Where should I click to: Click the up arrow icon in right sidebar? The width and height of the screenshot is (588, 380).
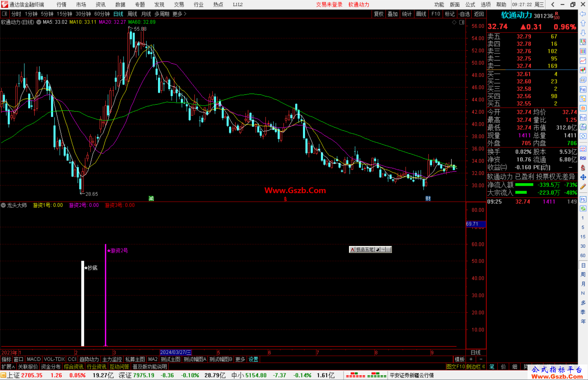583,23
